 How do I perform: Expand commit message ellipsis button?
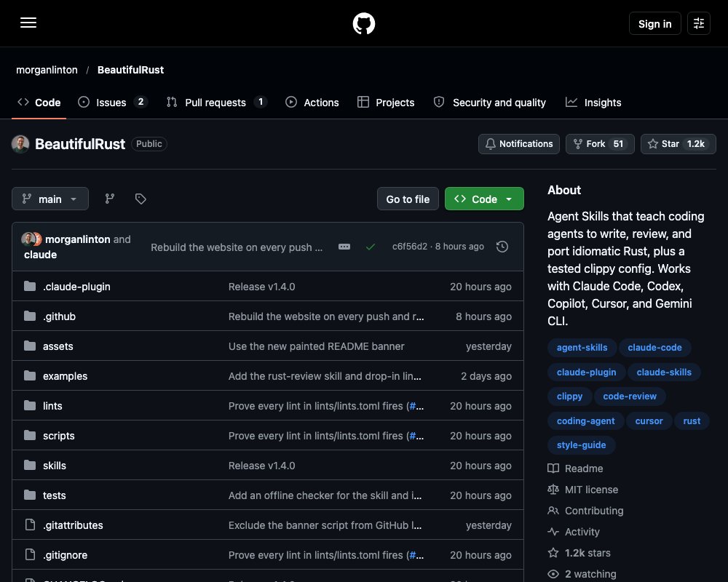[x=344, y=247]
